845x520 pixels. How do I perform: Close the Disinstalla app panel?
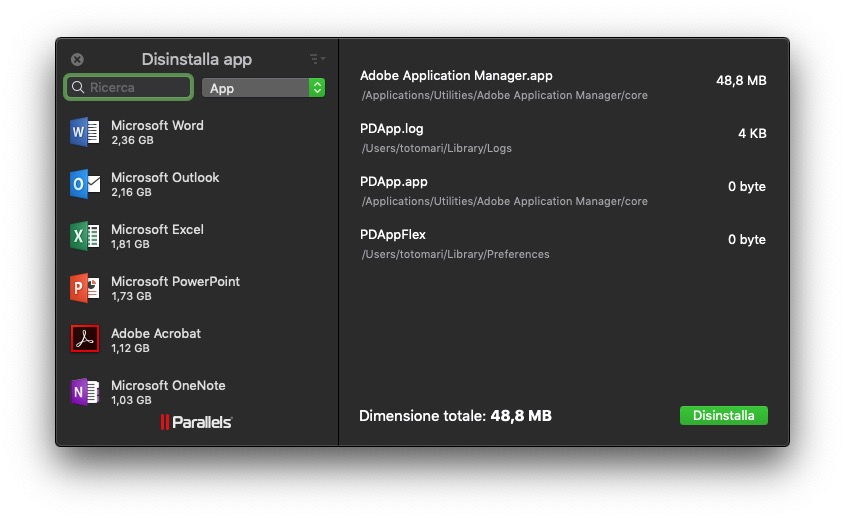point(77,59)
